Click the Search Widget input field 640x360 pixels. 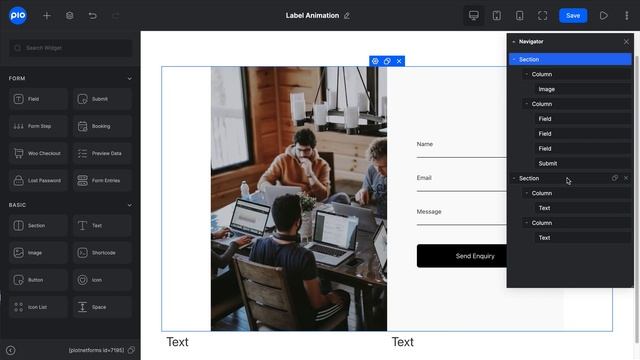[x=70, y=48]
